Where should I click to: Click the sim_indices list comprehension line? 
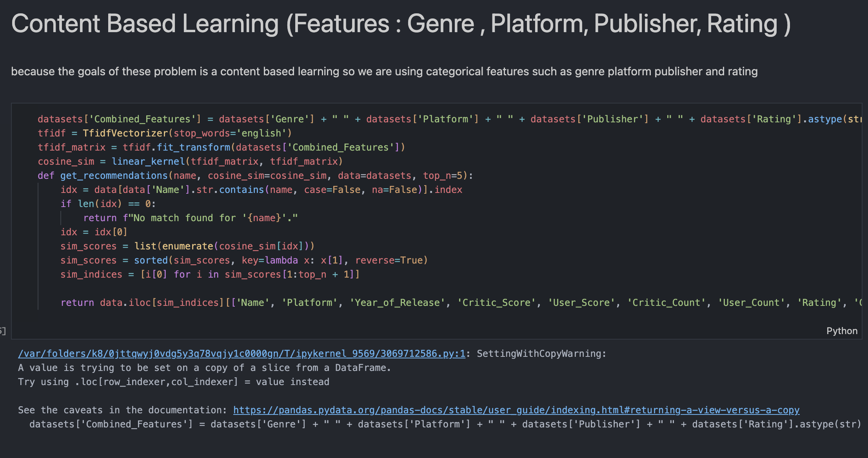point(210,274)
